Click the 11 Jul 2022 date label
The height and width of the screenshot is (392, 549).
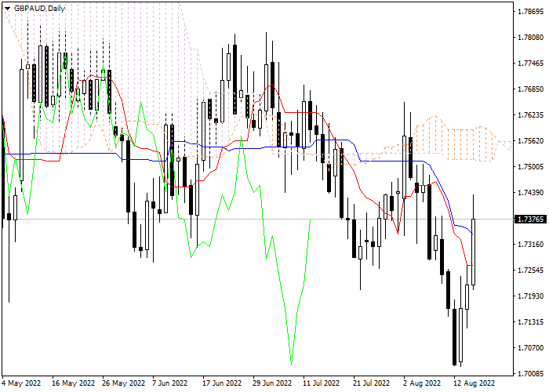pos(321,383)
